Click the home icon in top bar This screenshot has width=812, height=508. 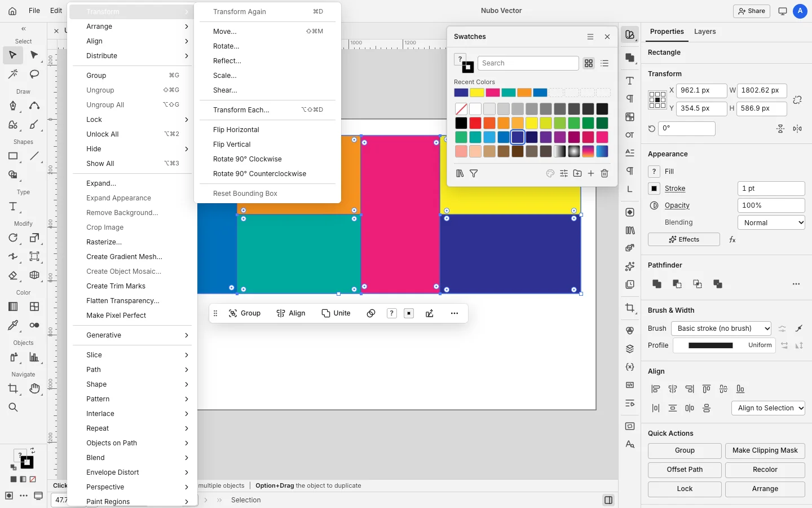12,11
